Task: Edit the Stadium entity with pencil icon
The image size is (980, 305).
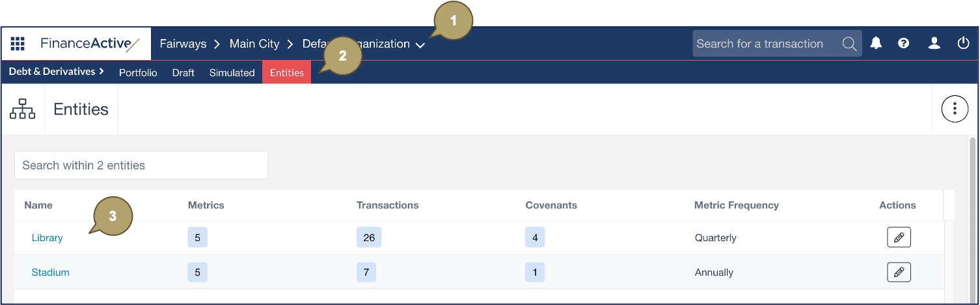Action: [899, 272]
